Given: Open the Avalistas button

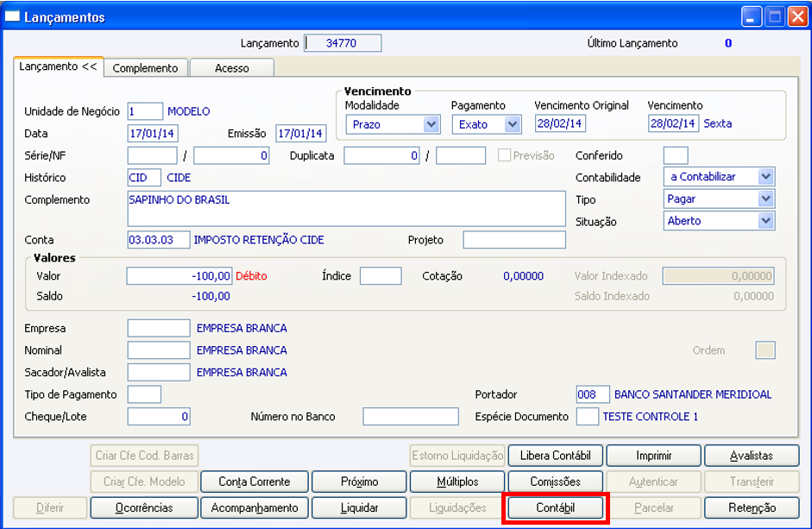Looking at the screenshot, I should click(x=752, y=456).
